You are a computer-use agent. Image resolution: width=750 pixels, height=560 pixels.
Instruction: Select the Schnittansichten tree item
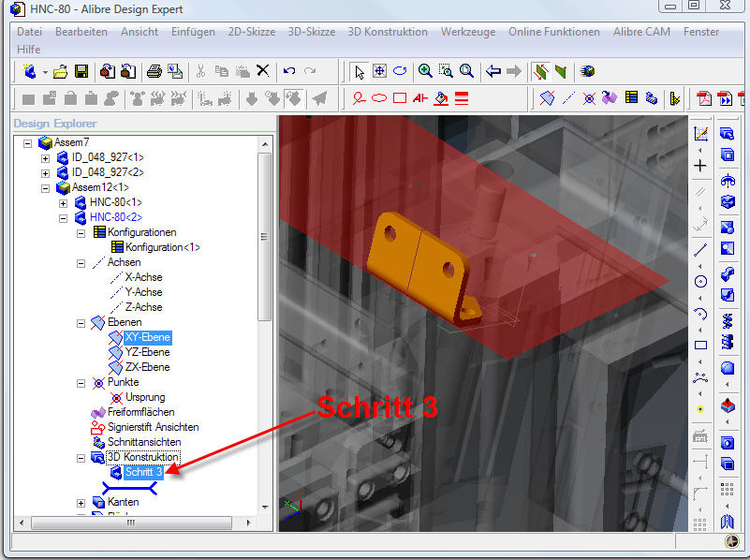pyautogui.click(x=144, y=442)
